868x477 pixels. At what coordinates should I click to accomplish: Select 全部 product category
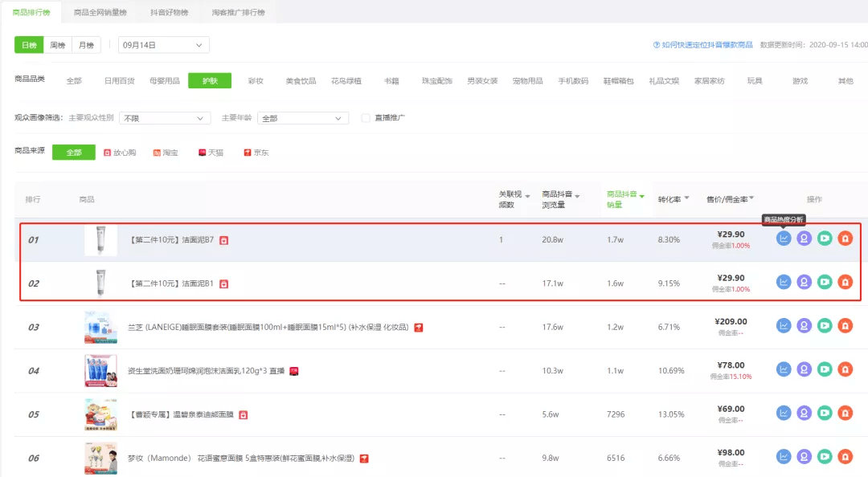pos(74,81)
